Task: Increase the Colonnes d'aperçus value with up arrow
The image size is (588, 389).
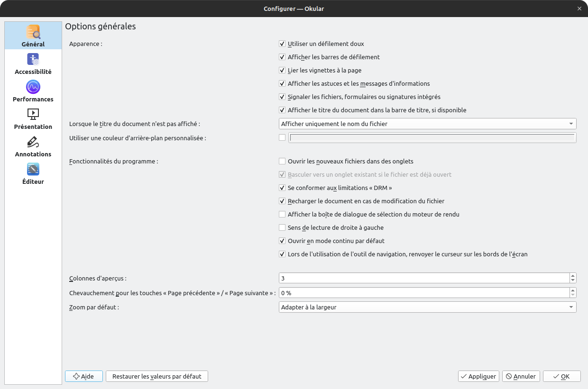Action: tap(573, 276)
